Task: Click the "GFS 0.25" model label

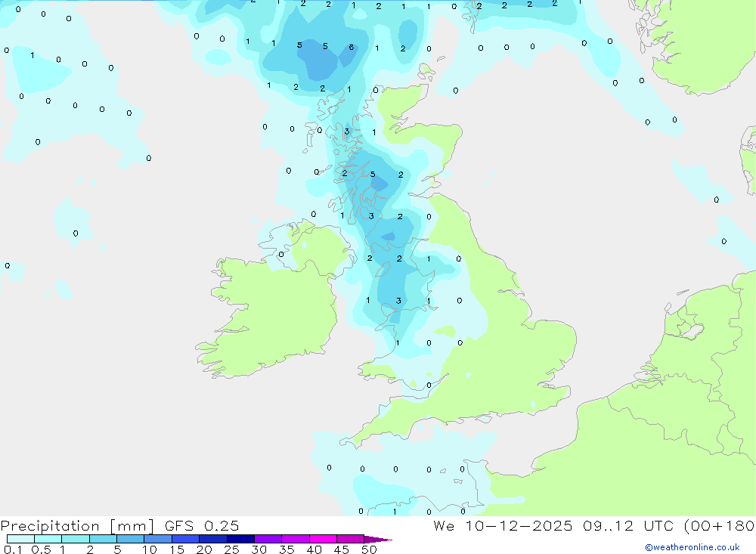Action: (202, 525)
